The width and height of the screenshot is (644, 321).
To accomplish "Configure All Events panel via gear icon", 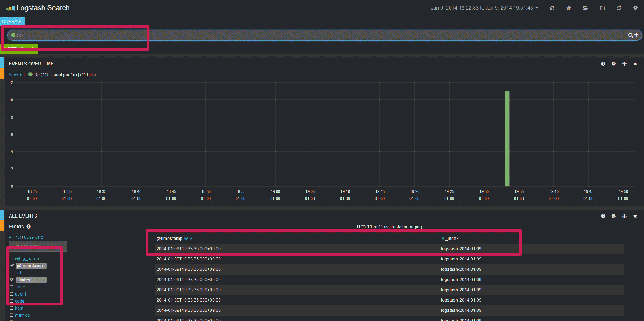I will pos(614,216).
